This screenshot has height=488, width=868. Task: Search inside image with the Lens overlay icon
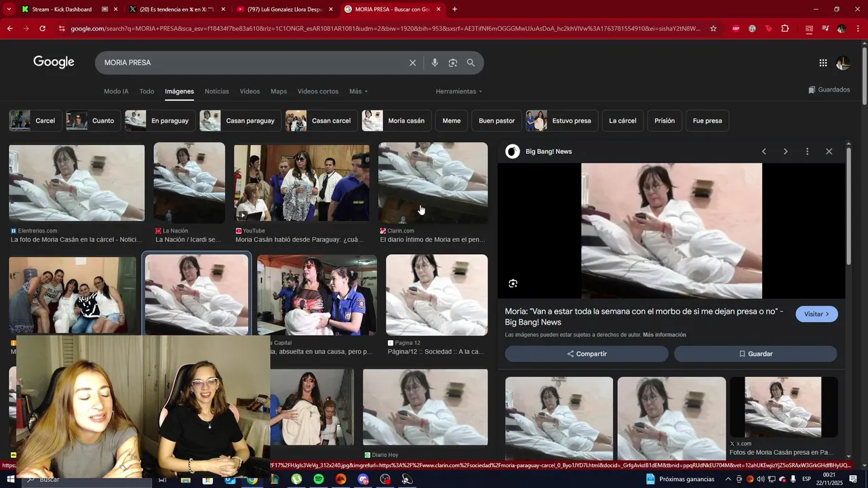pyautogui.click(x=513, y=283)
